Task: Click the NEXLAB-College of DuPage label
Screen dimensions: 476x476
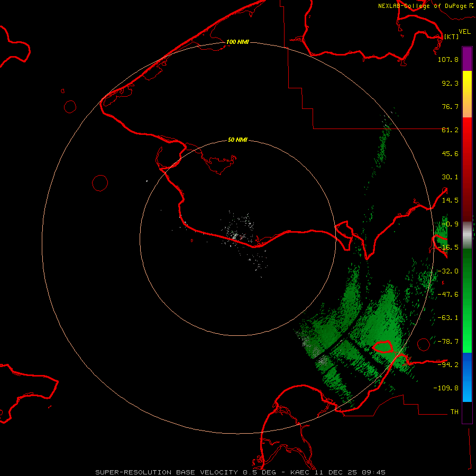Action: point(426,6)
